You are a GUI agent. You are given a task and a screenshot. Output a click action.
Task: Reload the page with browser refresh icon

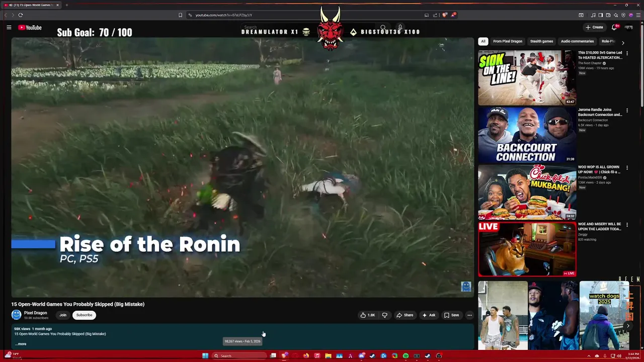pyautogui.click(x=21, y=15)
